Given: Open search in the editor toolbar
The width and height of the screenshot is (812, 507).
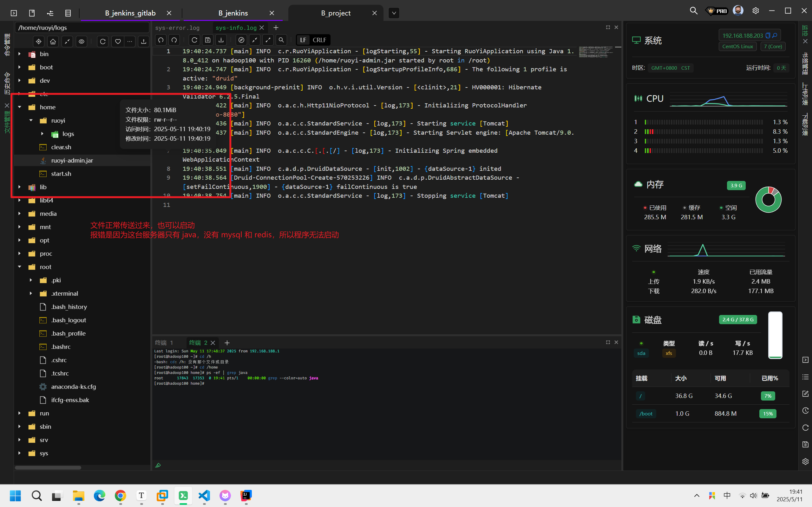Looking at the screenshot, I should 281,40.
